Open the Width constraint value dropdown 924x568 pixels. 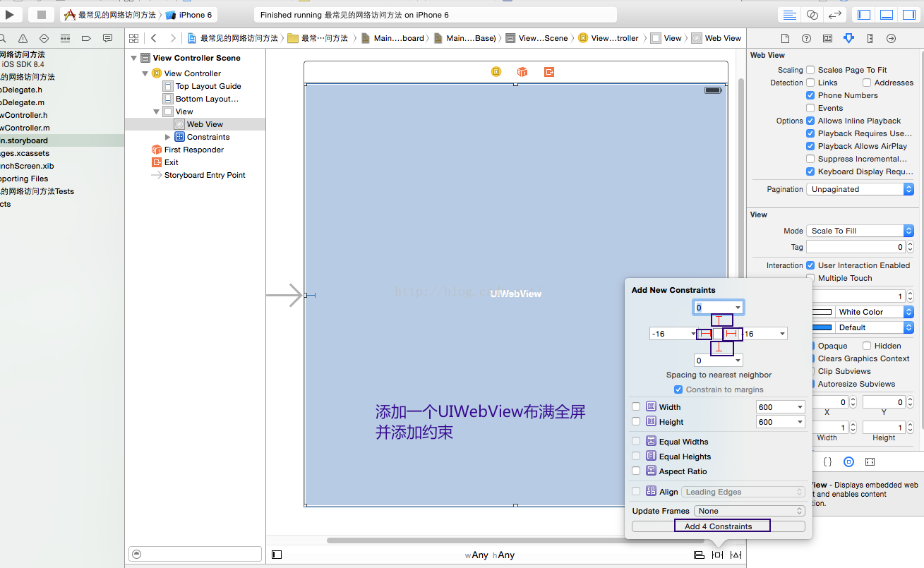[800, 407]
